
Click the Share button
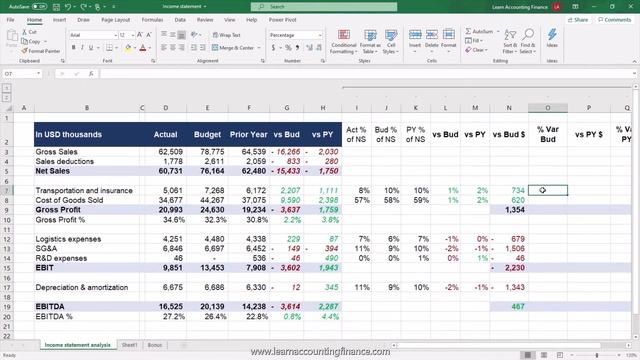click(x=578, y=20)
